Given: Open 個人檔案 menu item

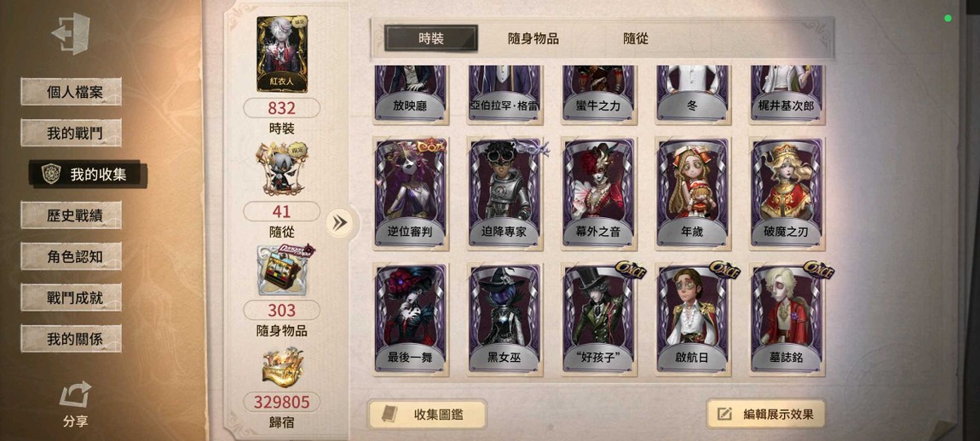Looking at the screenshot, I should click(72, 92).
